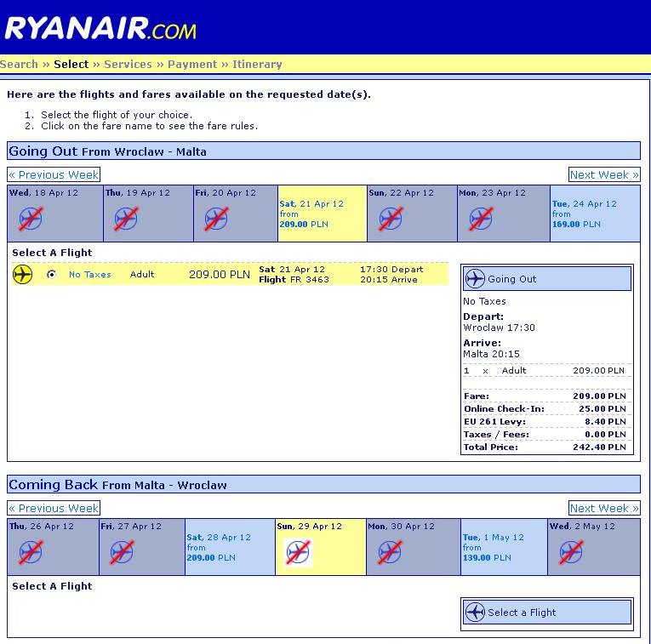Click the no-flight icon under Sun, 22 Apr 12

(391, 219)
